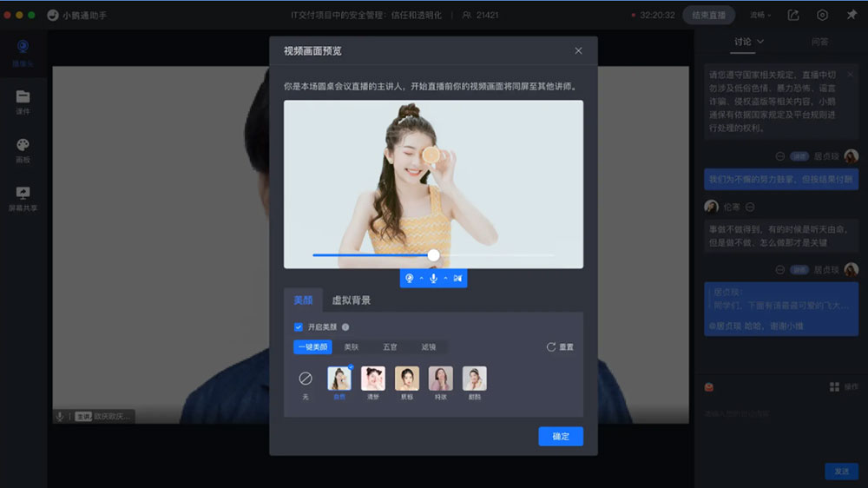Click the mirror flip icon under preview
The image size is (868, 488).
tap(457, 278)
